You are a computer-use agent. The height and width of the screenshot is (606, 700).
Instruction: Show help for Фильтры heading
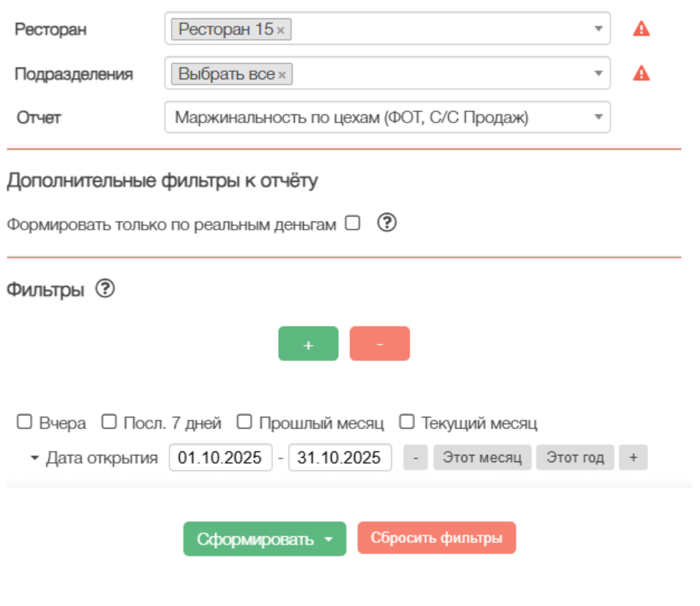click(105, 290)
